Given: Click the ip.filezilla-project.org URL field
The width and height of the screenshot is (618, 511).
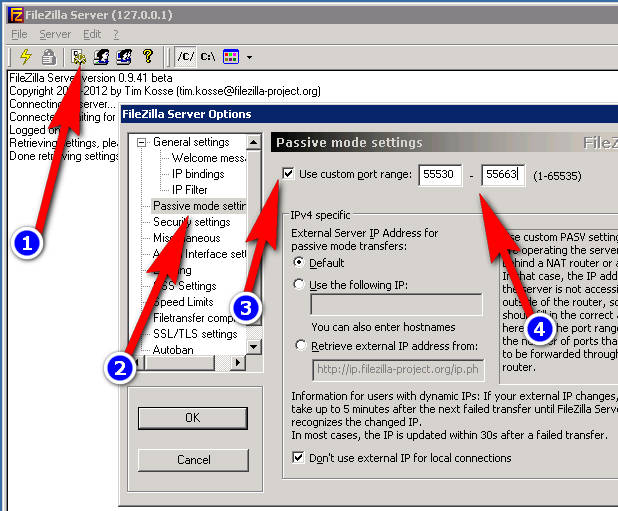Looking at the screenshot, I should click(x=398, y=370).
